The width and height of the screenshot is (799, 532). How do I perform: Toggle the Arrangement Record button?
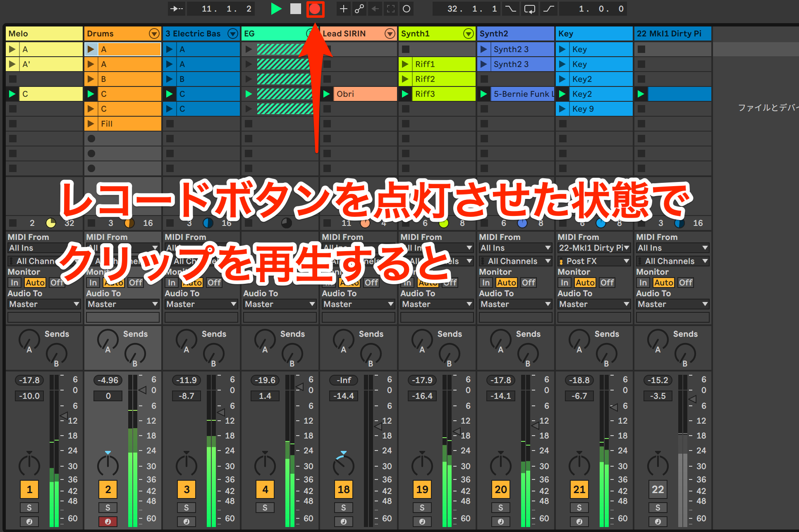pos(315,9)
